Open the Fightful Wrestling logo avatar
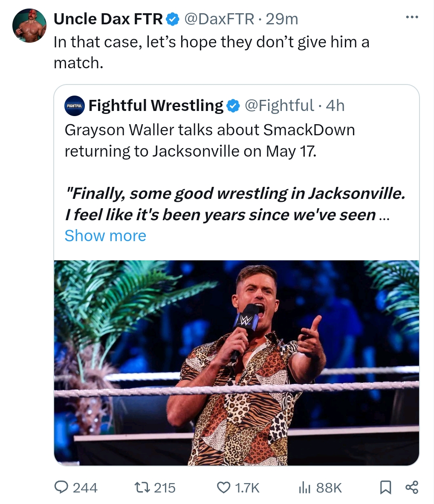This screenshot has width=434, height=504. point(75,105)
